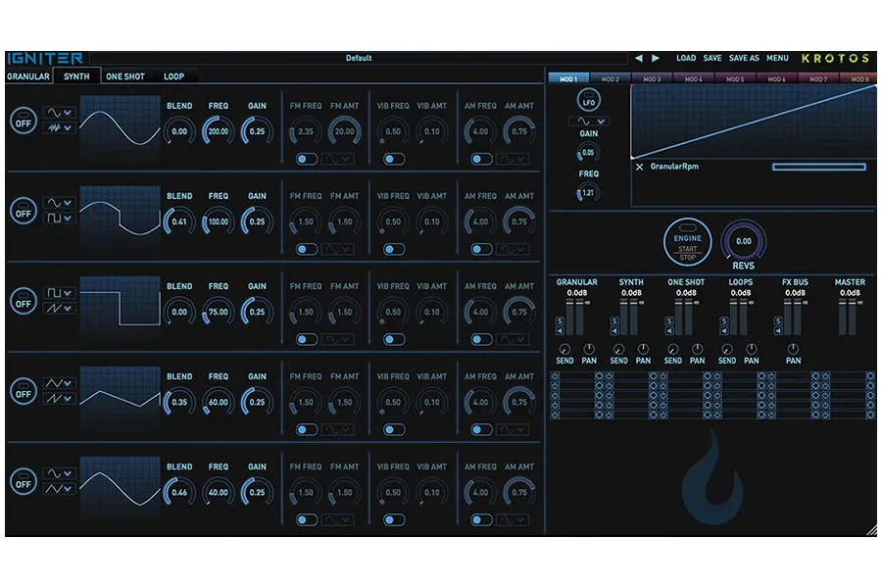Click the Granular SEND knob
This screenshot has width=882, height=588.
click(x=564, y=349)
